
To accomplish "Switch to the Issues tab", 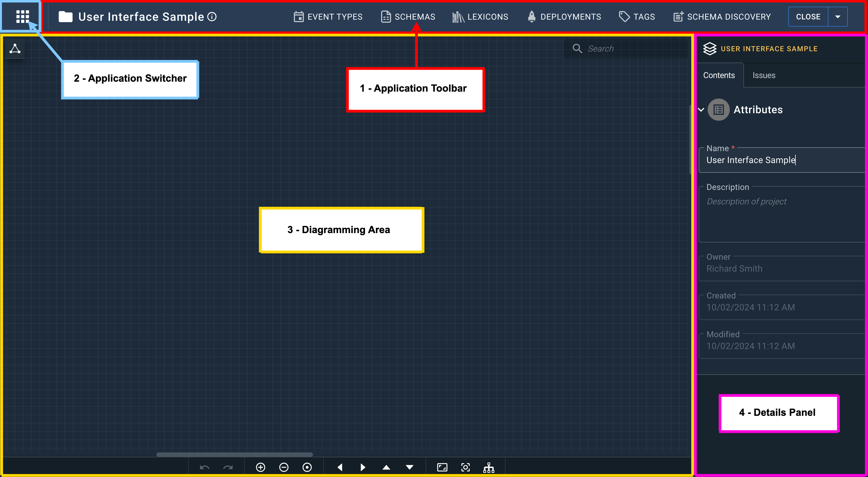I will tap(763, 75).
